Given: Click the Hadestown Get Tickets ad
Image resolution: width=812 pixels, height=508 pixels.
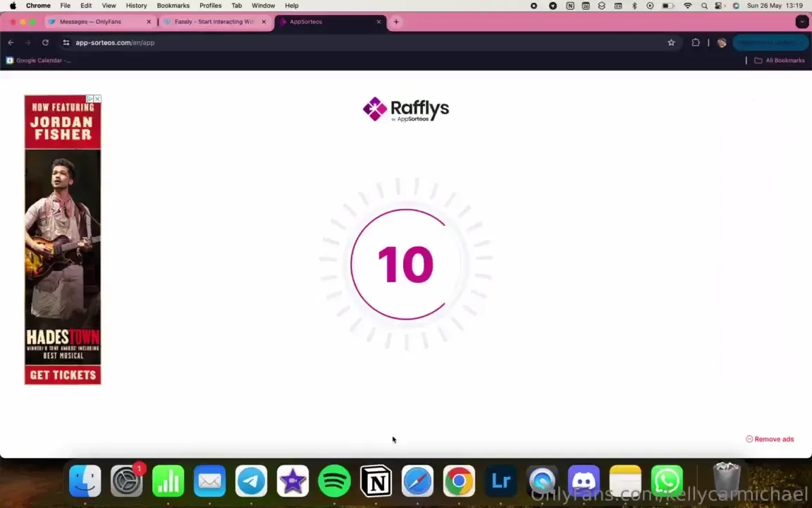Looking at the screenshot, I should point(63,375).
